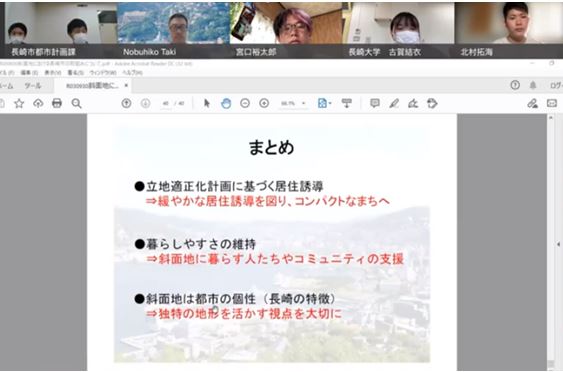Go to the previous page with the up arrow
Image resolution: width=563 pixels, height=372 pixels.
[126, 103]
